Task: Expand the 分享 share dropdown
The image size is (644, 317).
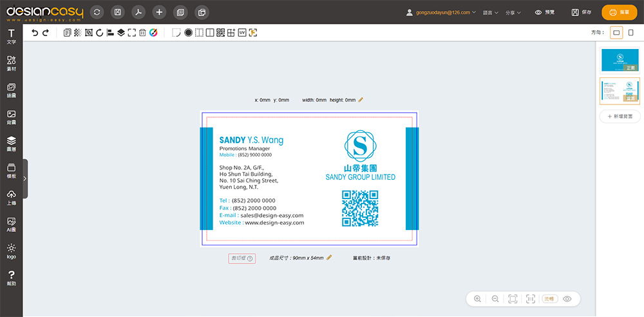Action: (513, 12)
